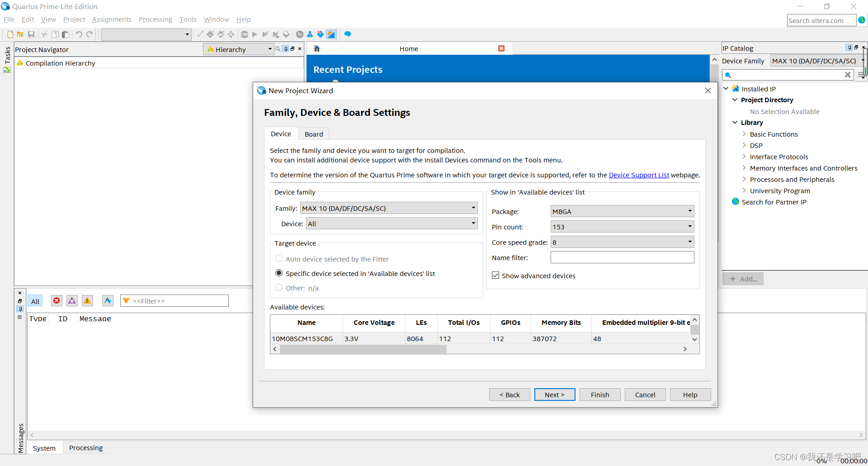The width and height of the screenshot is (868, 466).
Task: Switch to the Board tab
Action: (314, 134)
